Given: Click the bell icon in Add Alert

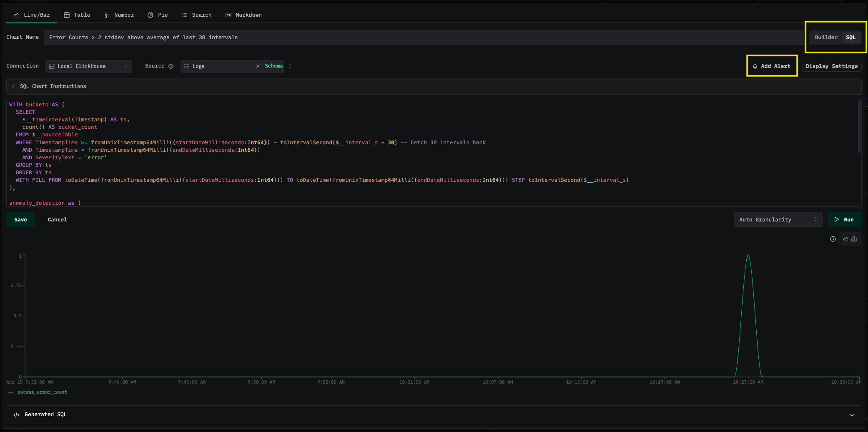Looking at the screenshot, I should pos(755,66).
